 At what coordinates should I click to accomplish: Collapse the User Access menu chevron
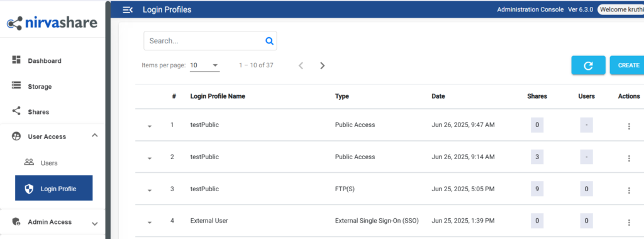coord(94,135)
